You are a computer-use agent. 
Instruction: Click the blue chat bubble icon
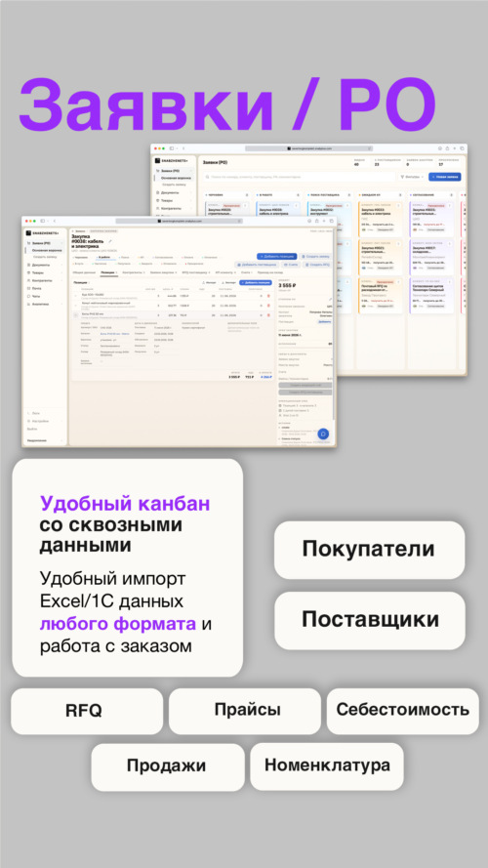323,434
